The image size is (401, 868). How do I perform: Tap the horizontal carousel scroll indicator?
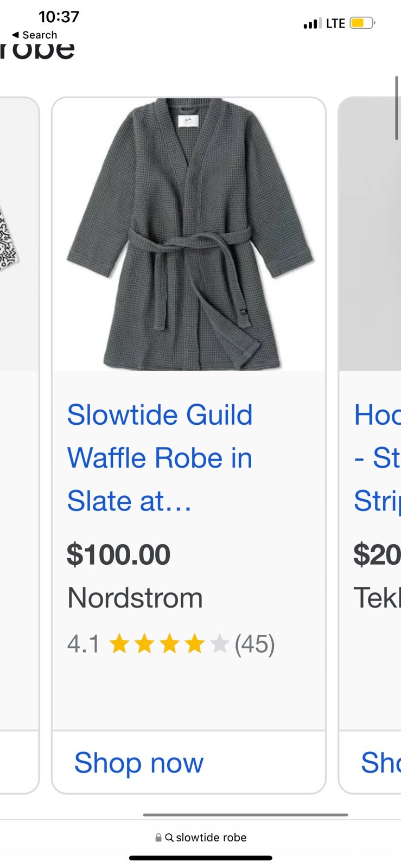tap(245, 814)
